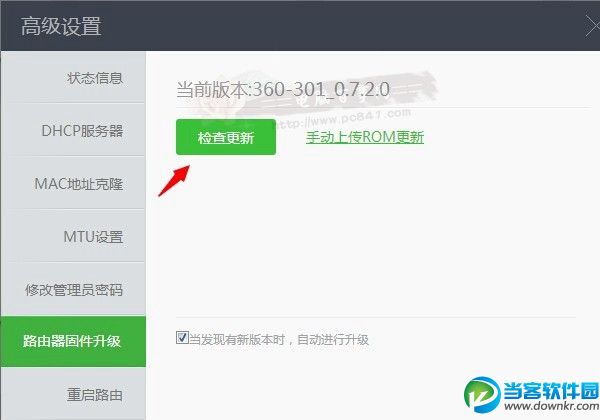The height and width of the screenshot is (420, 600).
Task: Click the 当客软件园 brand text
Action: (x=551, y=390)
